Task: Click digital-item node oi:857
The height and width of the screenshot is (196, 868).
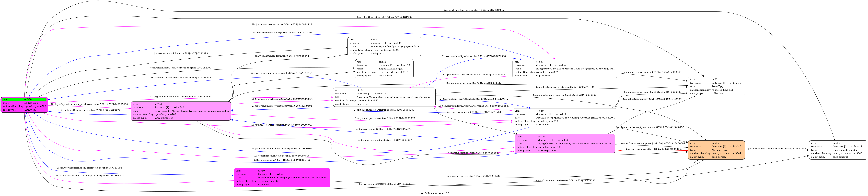Action: coord(565,69)
